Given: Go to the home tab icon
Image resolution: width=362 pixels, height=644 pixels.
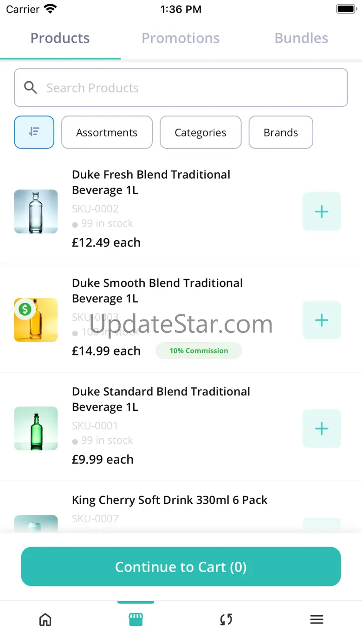Looking at the screenshot, I should tap(45, 619).
